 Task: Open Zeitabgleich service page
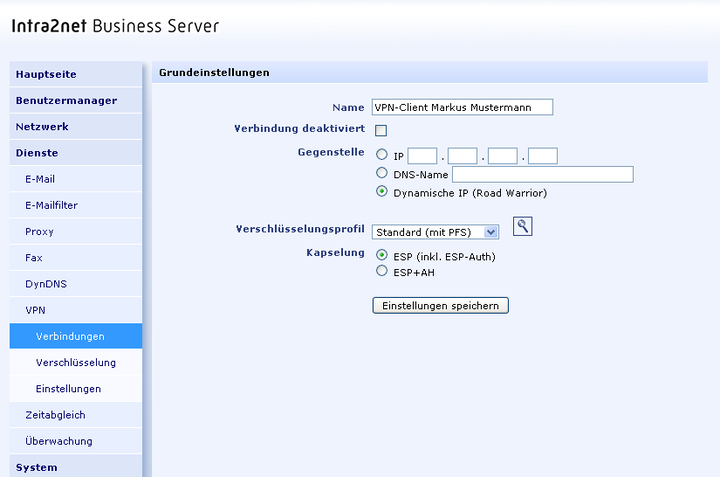[76, 415]
